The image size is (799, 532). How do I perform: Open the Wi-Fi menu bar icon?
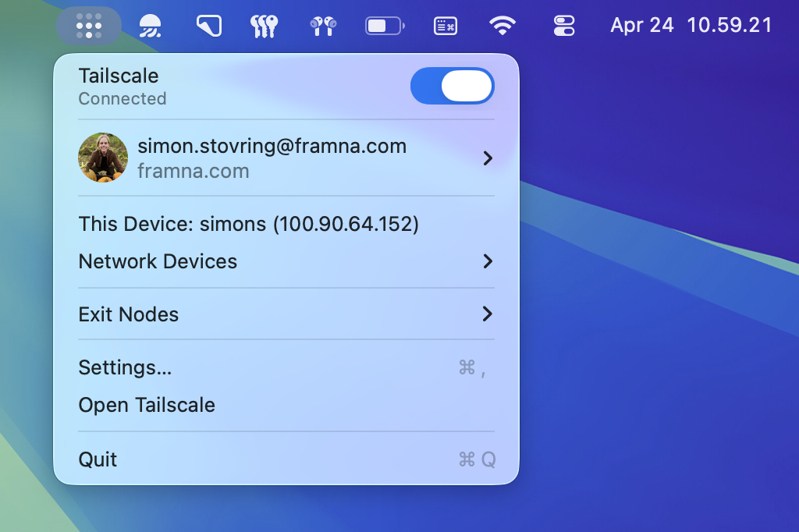[x=503, y=25]
